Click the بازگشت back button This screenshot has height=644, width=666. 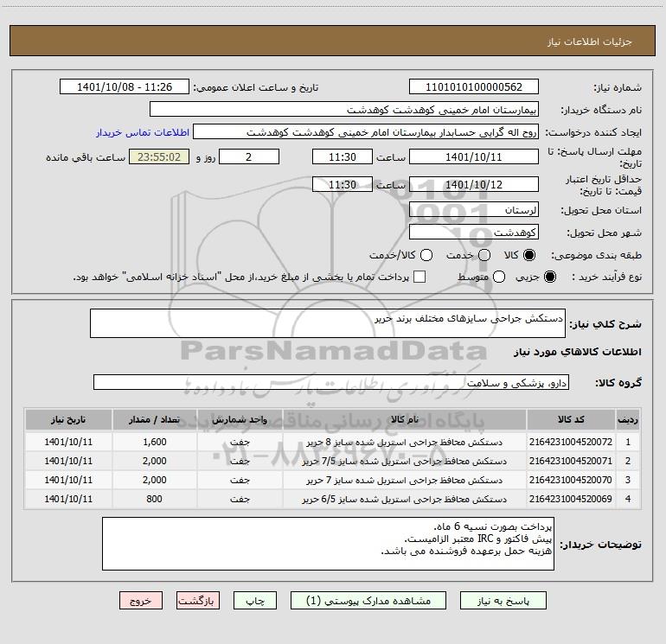click(198, 601)
